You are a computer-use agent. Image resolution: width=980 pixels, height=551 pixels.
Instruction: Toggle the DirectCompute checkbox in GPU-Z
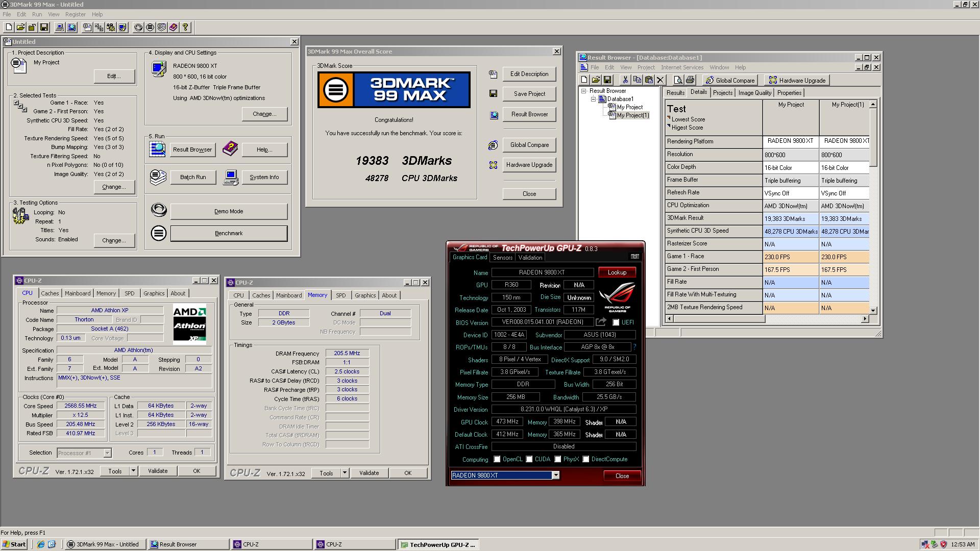[586, 459]
